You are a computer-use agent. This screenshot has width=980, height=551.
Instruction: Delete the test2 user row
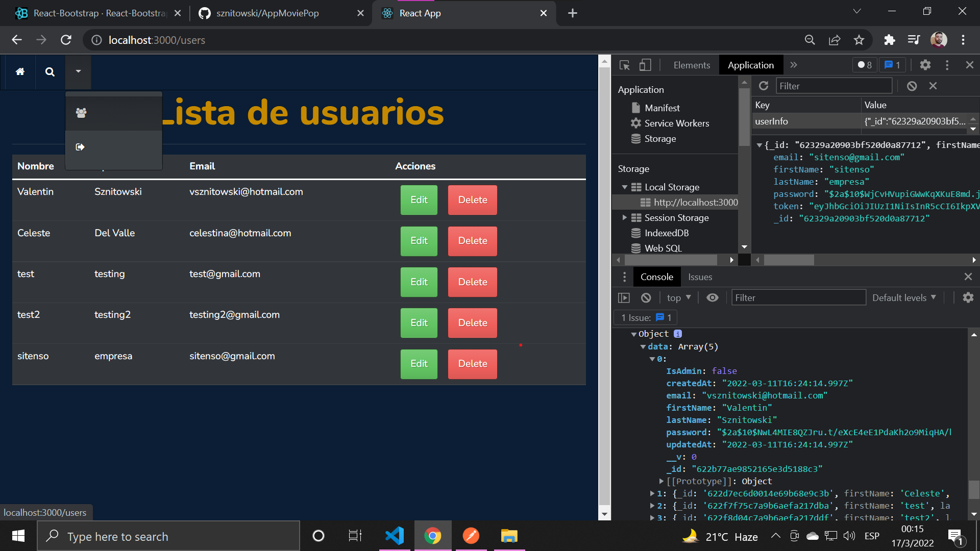click(x=472, y=322)
